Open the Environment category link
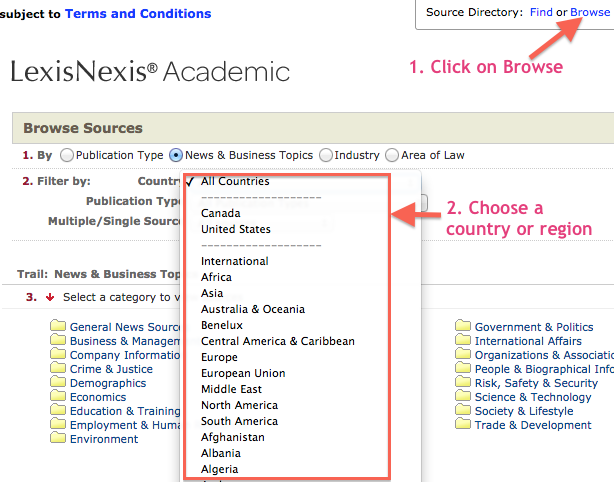Image resolution: width=614 pixels, height=482 pixels. pos(104,439)
